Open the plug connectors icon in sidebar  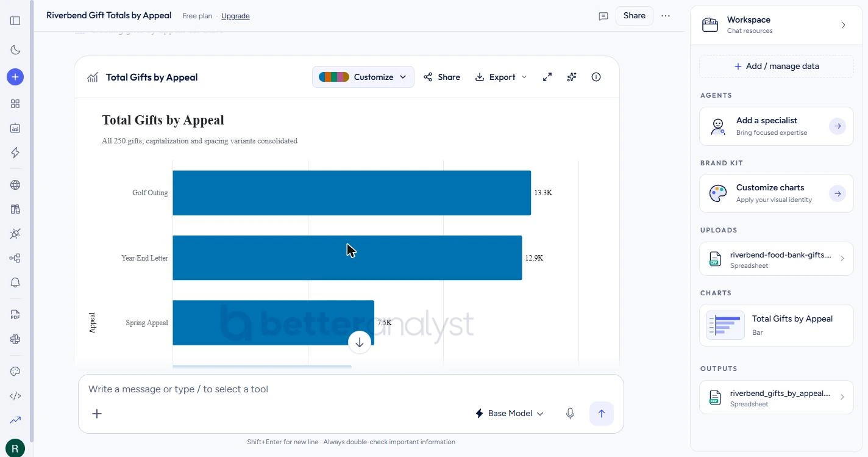[15, 234]
